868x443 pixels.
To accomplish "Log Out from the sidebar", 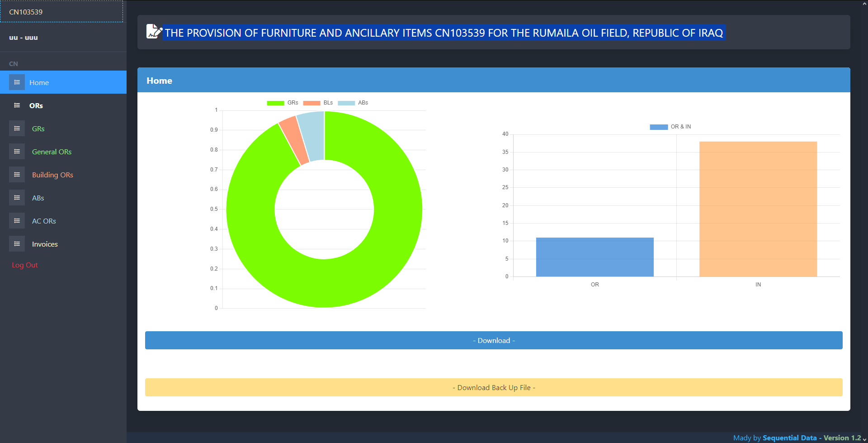I will tap(25, 265).
